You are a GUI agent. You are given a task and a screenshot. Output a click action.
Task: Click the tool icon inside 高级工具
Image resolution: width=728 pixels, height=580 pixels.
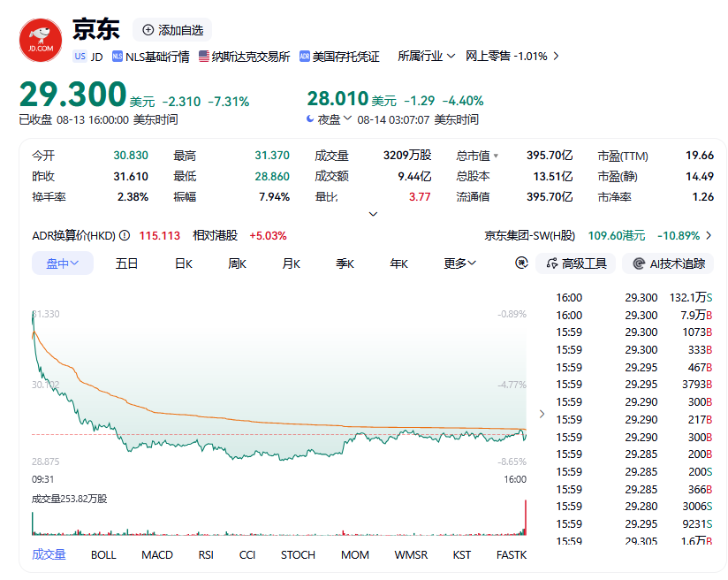coord(552,263)
